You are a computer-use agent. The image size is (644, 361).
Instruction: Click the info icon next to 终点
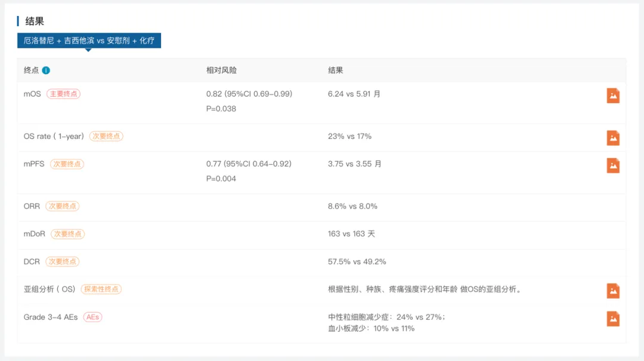pos(46,70)
